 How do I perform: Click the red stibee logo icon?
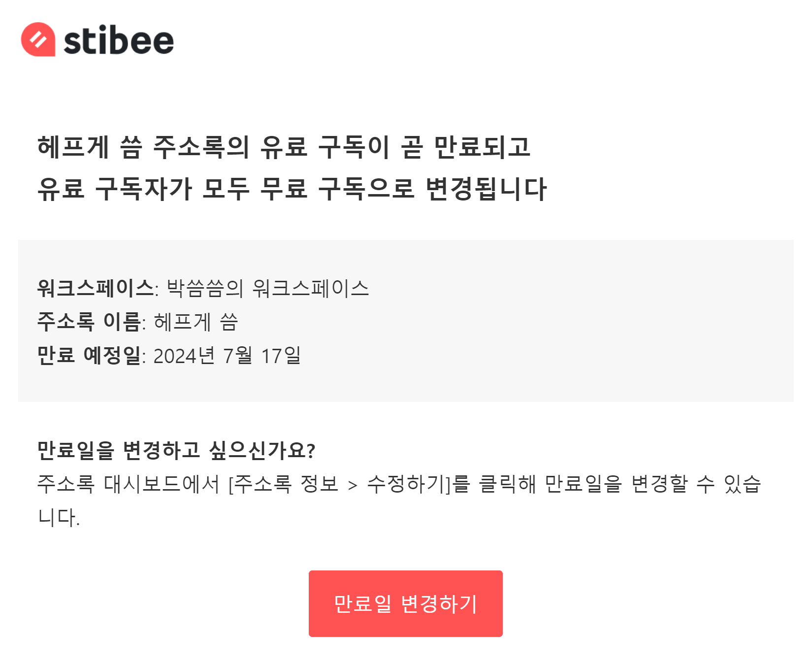click(x=38, y=39)
